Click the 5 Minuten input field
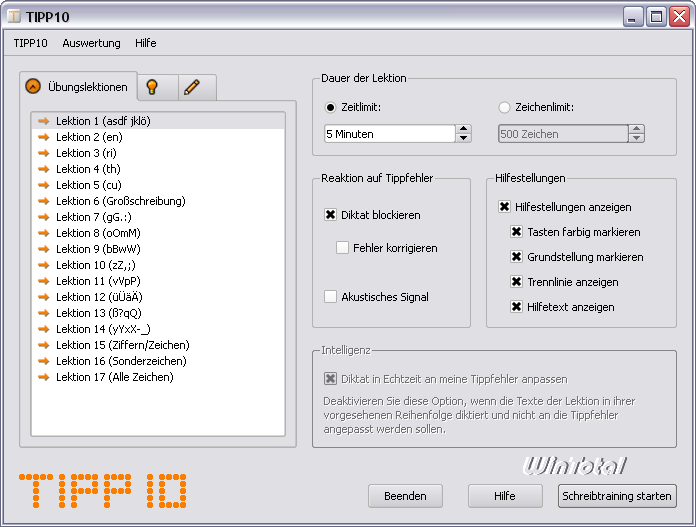The height and width of the screenshot is (527, 696). [x=390, y=134]
